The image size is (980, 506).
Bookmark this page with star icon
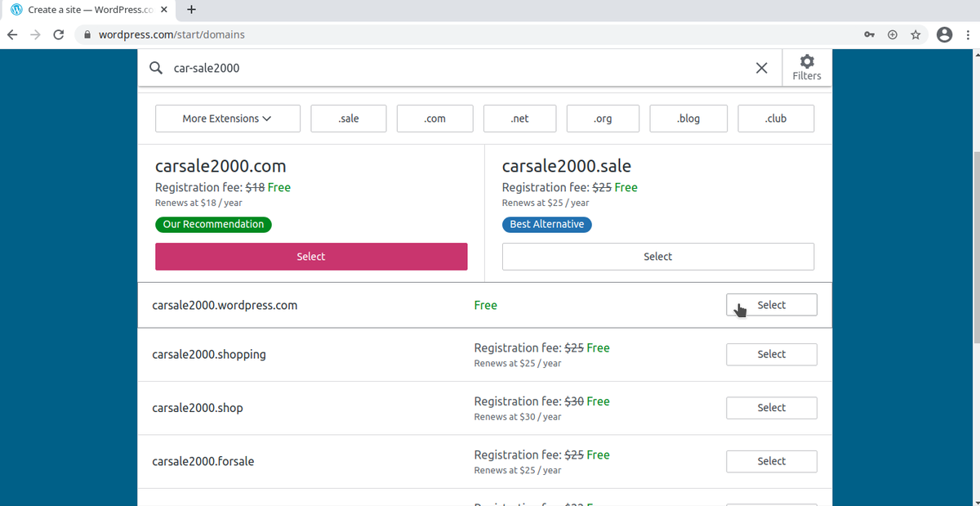(916, 34)
